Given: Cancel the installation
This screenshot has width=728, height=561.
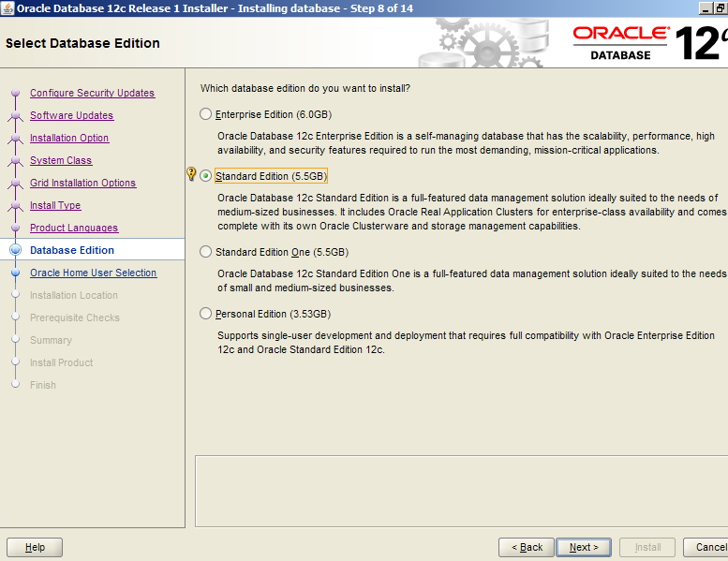Looking at the screenshot, I should pyautogui.click(x=706, y=548).
